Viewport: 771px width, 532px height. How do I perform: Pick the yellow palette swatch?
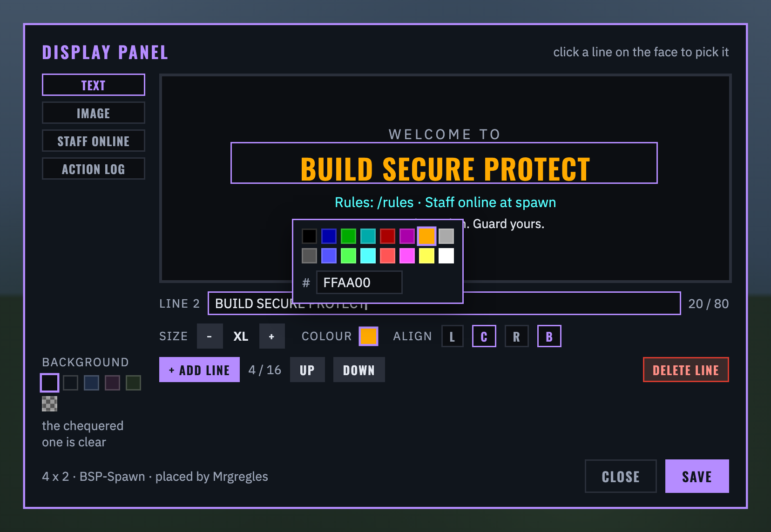pos(426,256)
